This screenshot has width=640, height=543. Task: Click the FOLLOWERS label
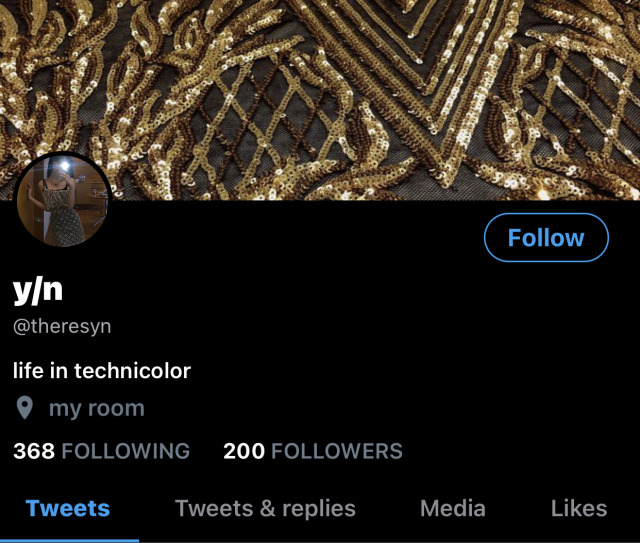click(337, 451)
